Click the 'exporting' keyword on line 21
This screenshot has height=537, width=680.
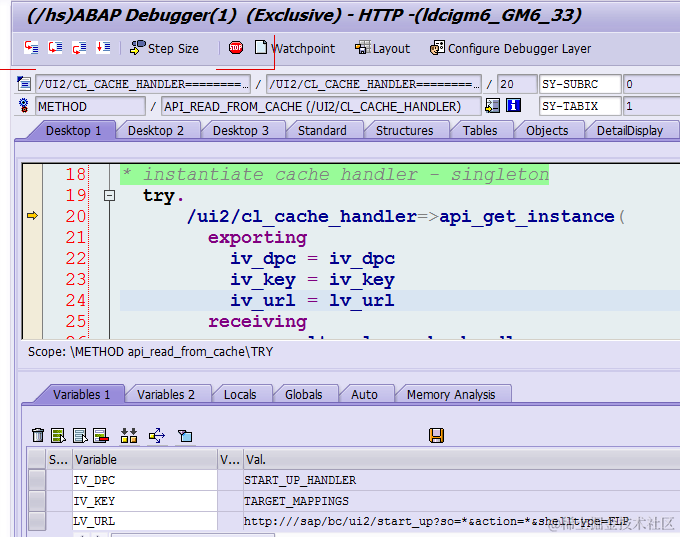258,237
